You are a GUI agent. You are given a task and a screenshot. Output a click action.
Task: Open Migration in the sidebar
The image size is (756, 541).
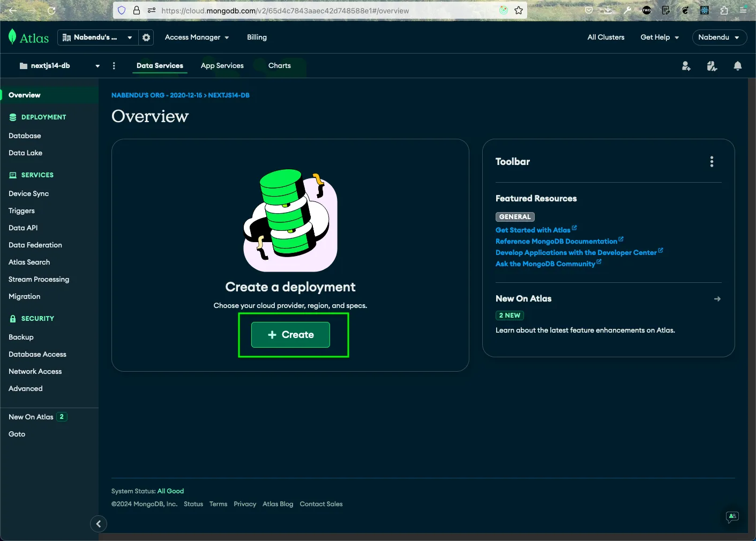(24, 297)
